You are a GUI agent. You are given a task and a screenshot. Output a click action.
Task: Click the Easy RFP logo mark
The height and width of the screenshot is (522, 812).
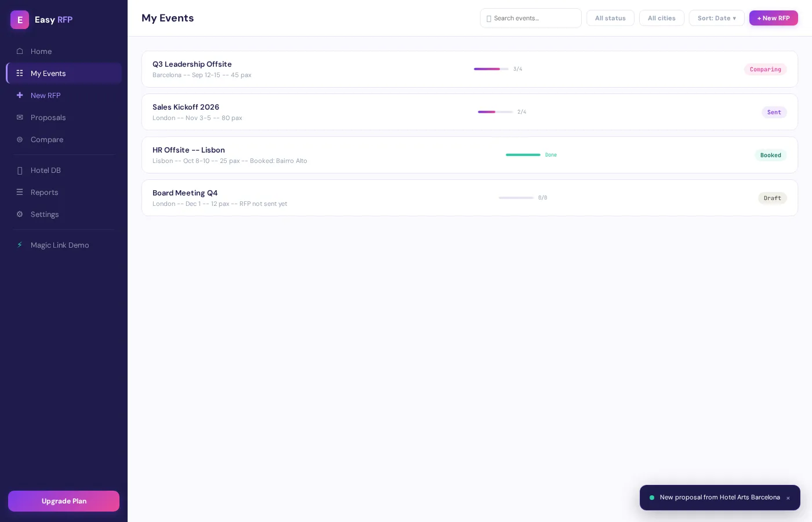click(x=20, y=20)
